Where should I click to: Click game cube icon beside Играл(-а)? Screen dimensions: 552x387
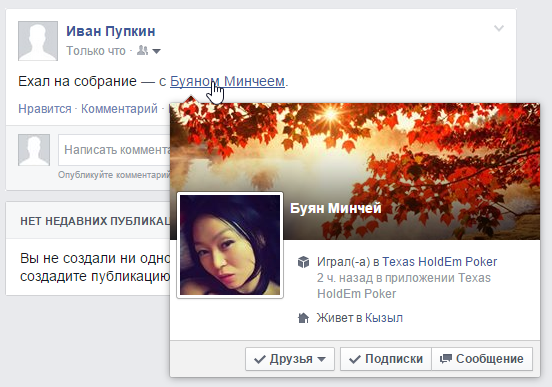[303, 262]
